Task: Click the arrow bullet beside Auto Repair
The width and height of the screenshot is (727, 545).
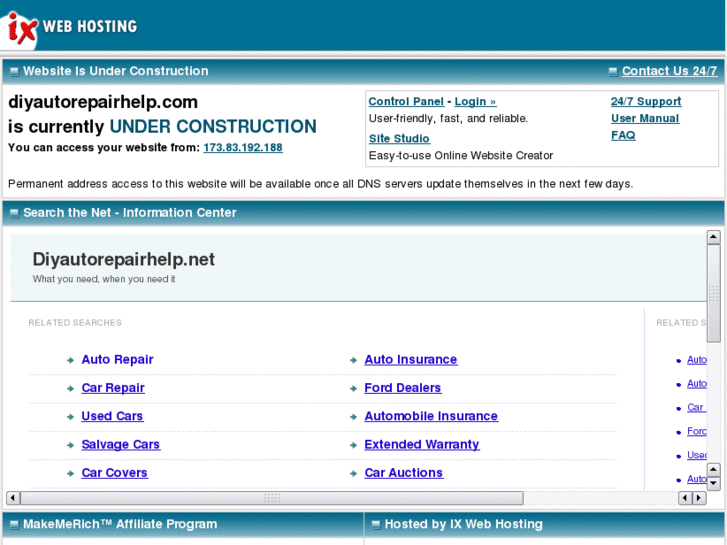Action: (70, 360)
